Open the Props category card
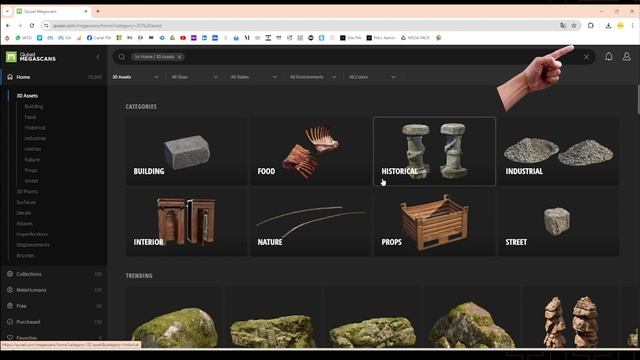The width and height of the screenshot is (640, 360). pos(435,222)
